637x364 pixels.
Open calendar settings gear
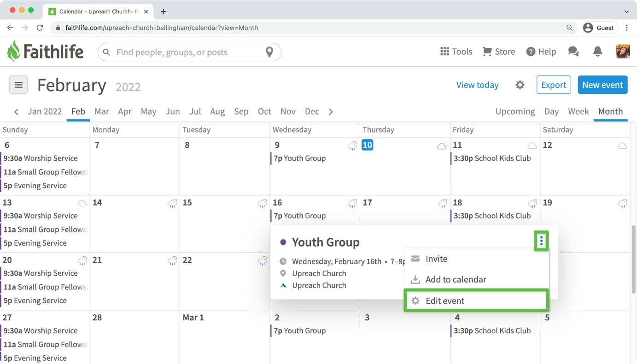[520, 85]
